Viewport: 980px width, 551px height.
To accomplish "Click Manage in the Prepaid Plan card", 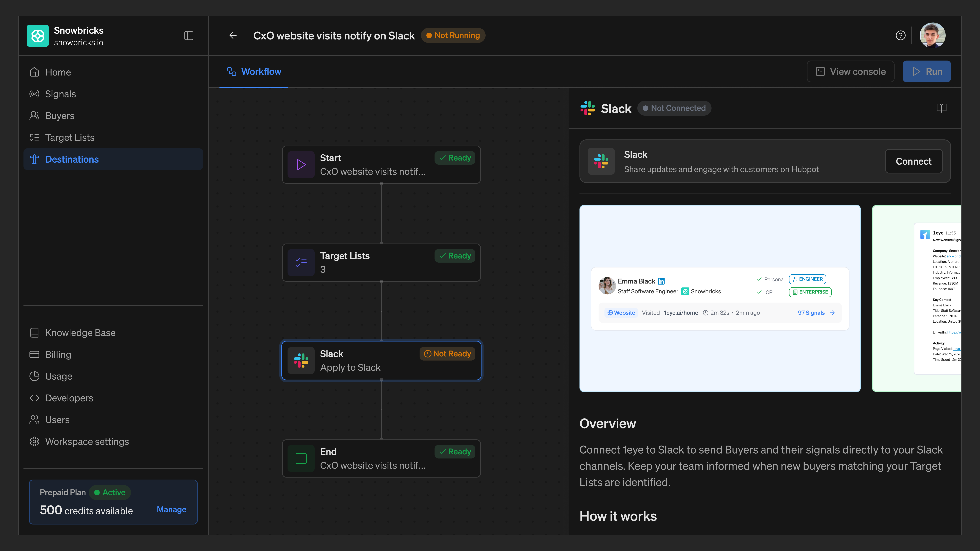I will point(171,510).
